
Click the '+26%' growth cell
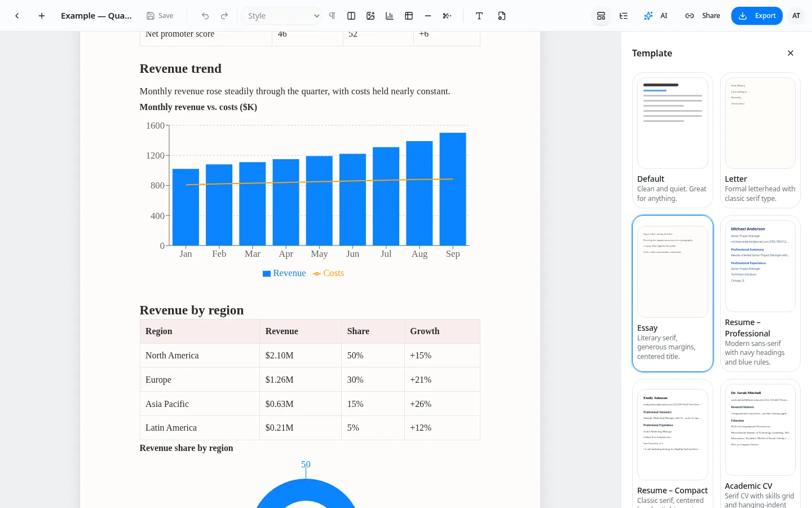pyautogui.click(x=442, y=404)
